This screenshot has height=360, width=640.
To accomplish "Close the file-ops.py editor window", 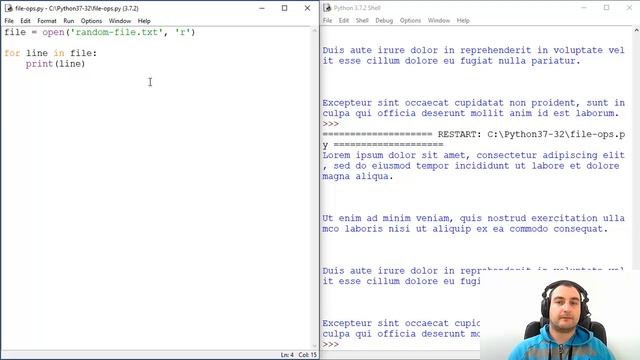I will 307,8.
